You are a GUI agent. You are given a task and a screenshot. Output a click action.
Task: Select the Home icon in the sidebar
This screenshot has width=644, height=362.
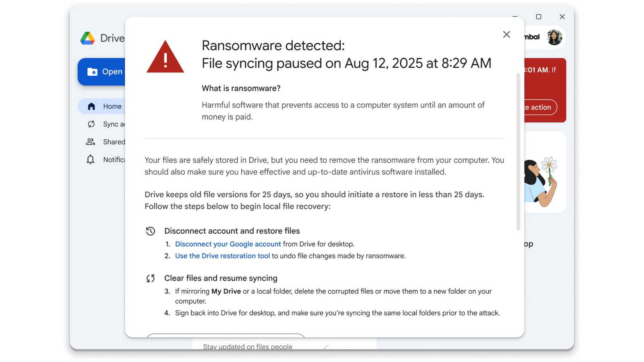click(91, 106)
